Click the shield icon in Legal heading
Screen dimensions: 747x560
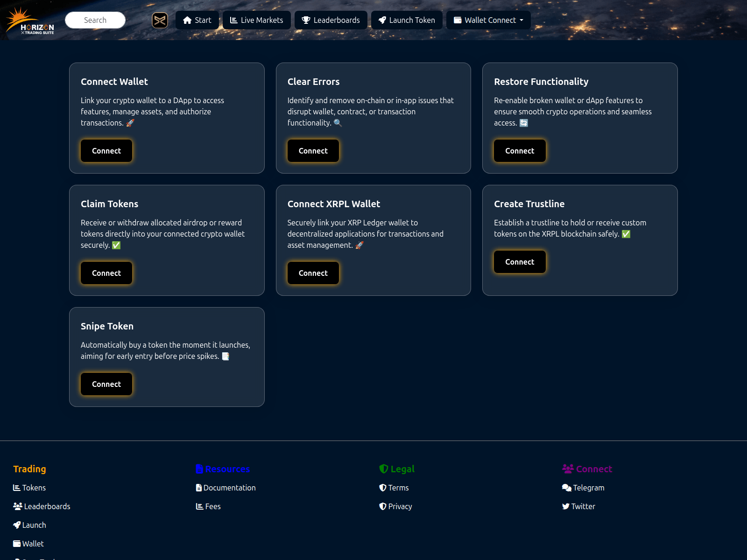(384, 469)
